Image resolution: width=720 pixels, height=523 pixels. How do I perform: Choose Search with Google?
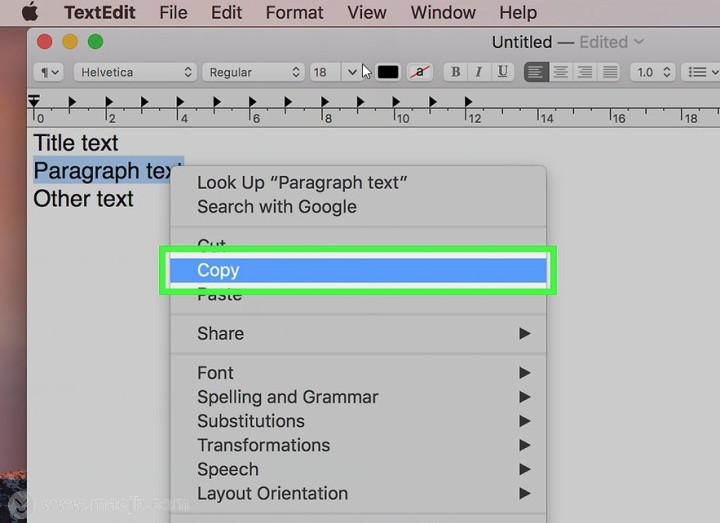(x=358, y=207)
